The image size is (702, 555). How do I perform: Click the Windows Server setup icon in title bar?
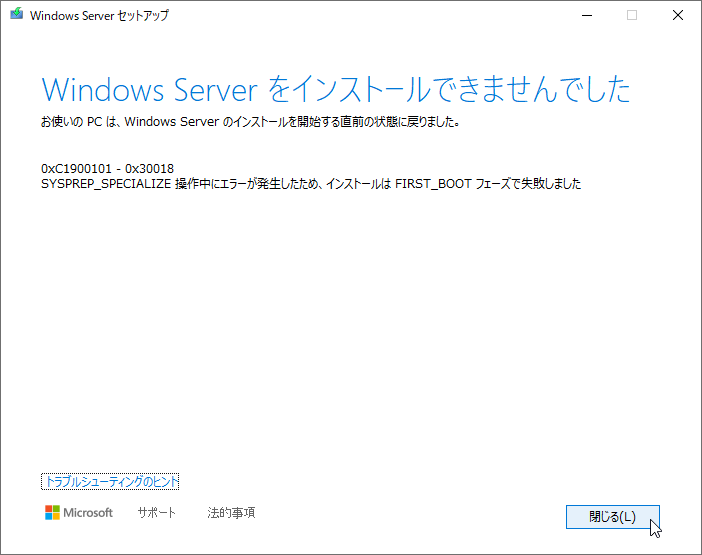pos(15,16)
